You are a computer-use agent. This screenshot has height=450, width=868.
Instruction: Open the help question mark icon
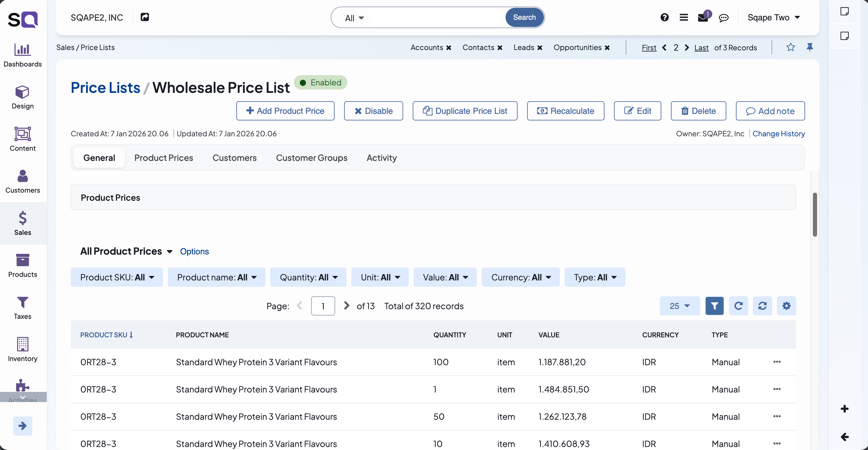point(664,17)
